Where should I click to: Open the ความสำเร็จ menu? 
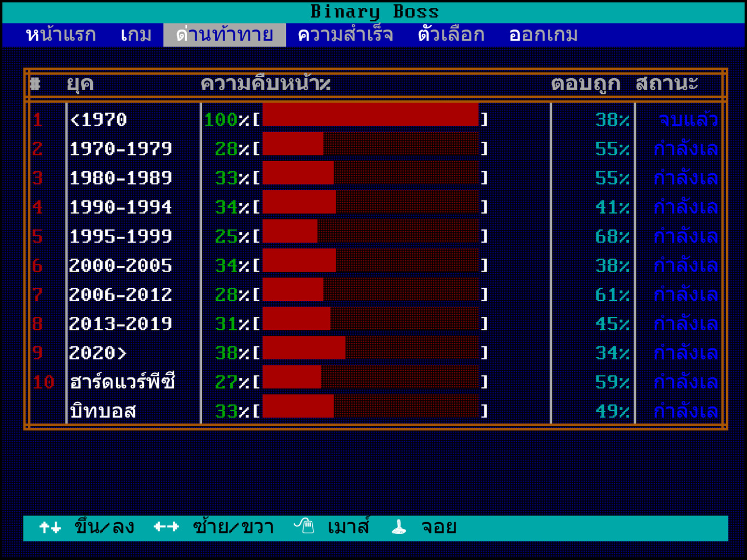(x=345, y=35)
